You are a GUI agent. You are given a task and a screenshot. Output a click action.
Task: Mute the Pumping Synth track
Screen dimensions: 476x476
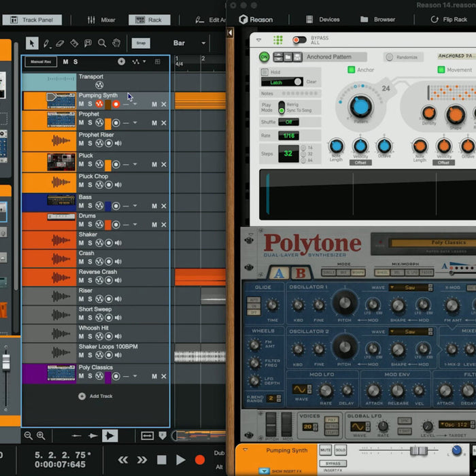click(81, 104)
